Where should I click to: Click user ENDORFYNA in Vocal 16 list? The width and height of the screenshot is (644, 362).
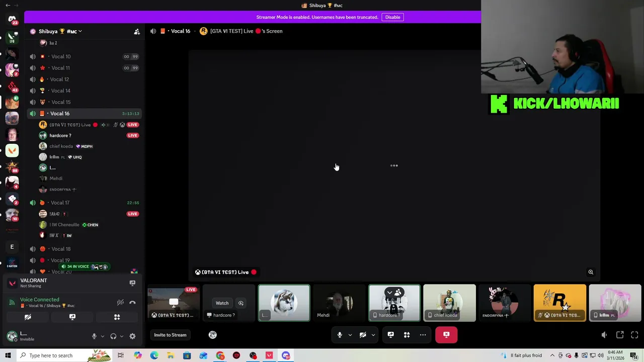(89, 190)
